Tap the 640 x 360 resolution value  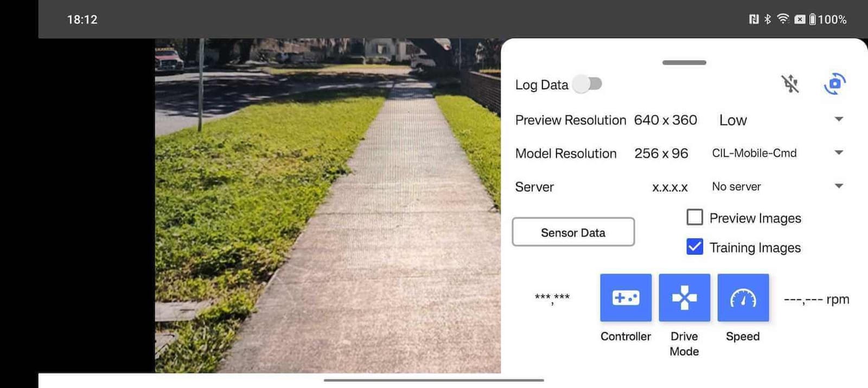pyautogui.click(x=666, y=120)
